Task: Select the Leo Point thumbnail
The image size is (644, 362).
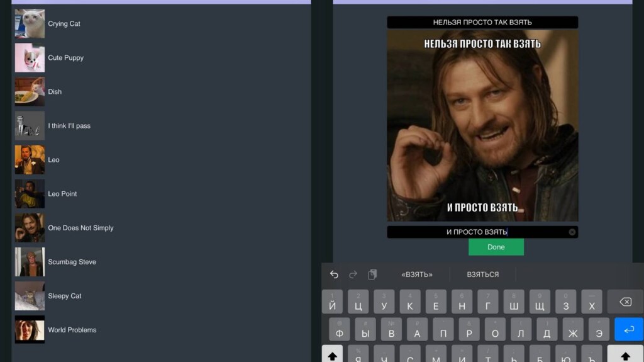Action: 30,194
